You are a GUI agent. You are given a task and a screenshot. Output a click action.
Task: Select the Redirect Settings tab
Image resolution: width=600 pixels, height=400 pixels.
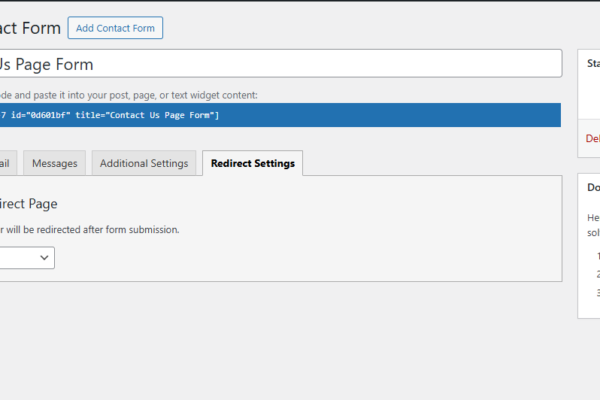pyautogui.click(x=252, y=163)
